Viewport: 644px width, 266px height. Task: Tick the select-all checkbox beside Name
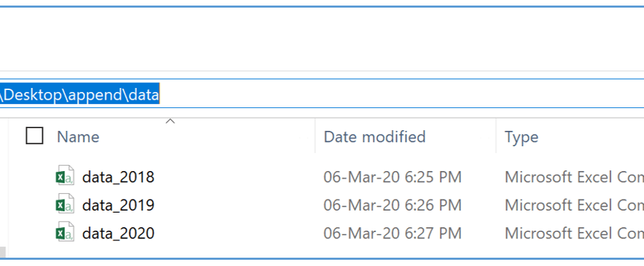point(35,136)
